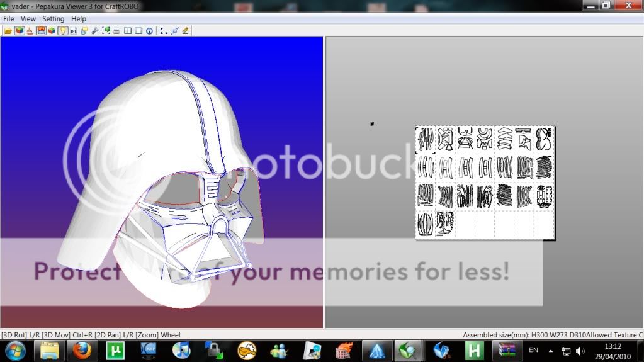Toggle the textured colored cube view icon
Viewport: 644px width, 362px height.
20,31
